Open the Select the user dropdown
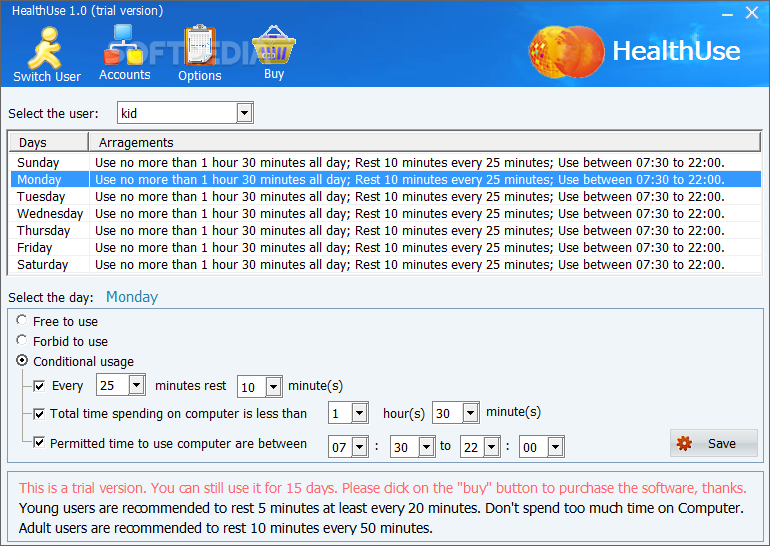Image resolution: width=770 pixels, height=546 pixels. [245, 113]
